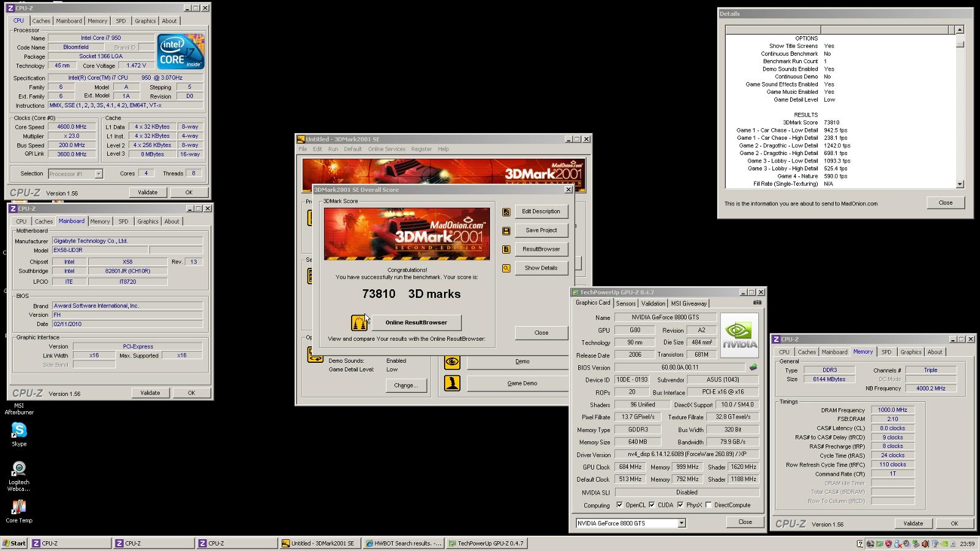Click the Details scrollbar down arrow
This screenshot has height=551, width=980.
pos(960,184)
